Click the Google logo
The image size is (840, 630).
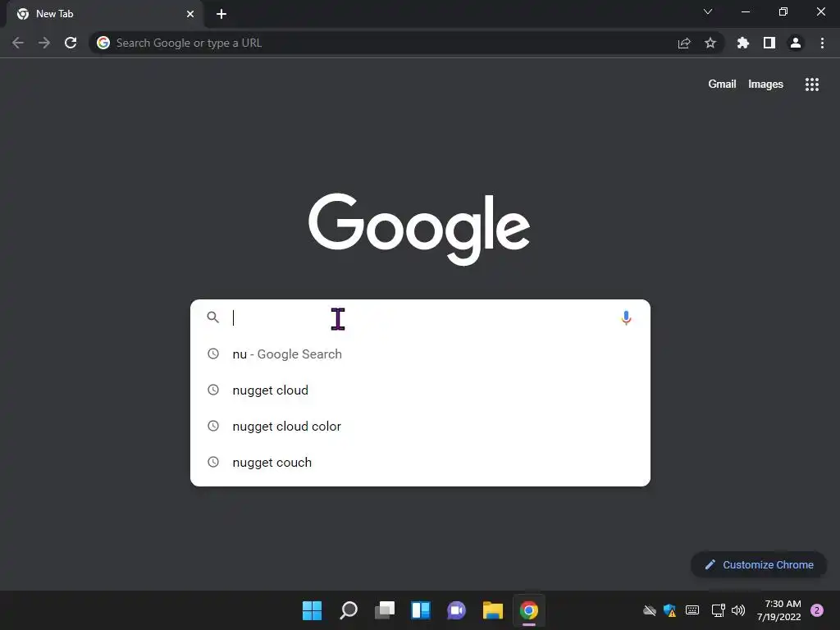click(419, 230)
